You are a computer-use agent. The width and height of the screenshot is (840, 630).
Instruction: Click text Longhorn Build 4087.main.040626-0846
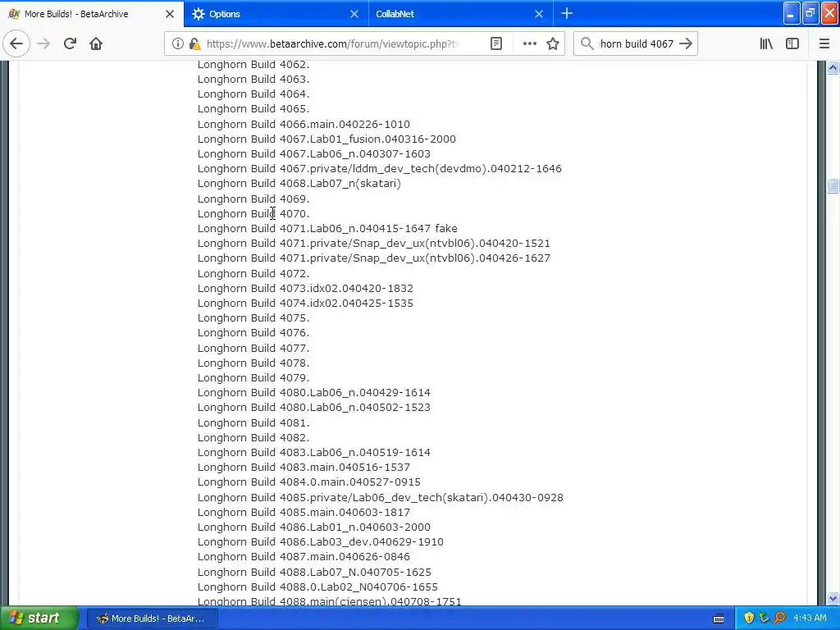pyautogui.click(x=304, y=557)
